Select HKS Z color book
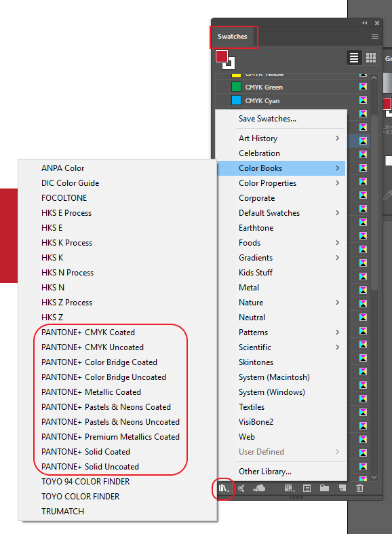The image size is (392, 534). [117, 318]
